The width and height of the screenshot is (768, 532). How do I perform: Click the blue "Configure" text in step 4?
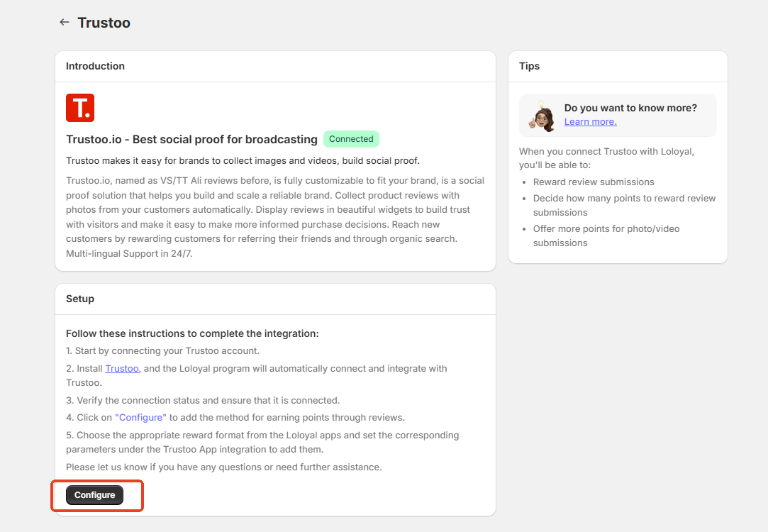(140, 418)
